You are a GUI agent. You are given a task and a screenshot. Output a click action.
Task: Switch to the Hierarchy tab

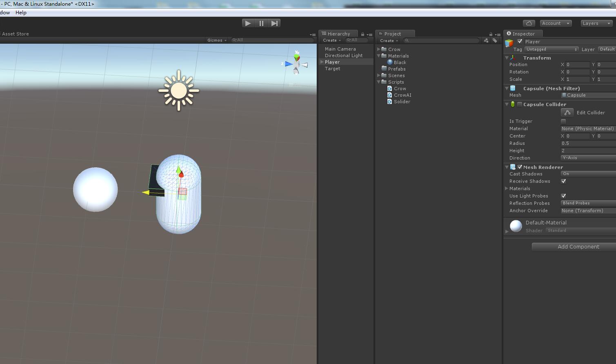[338, 33]
